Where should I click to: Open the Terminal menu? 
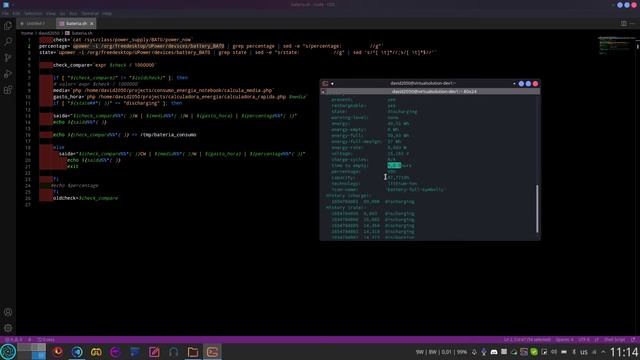(x=90, y=13)
